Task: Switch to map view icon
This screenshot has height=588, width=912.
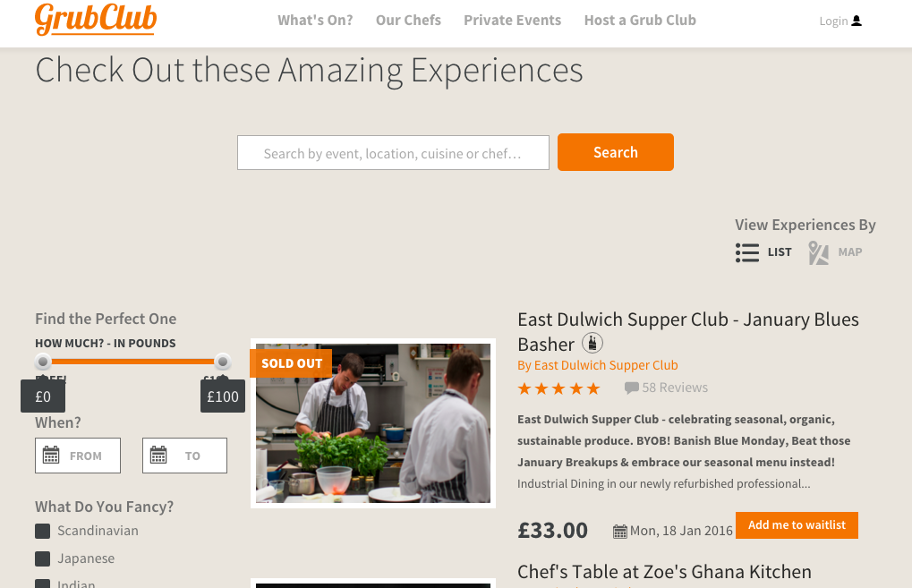Action: coord(818,252)
